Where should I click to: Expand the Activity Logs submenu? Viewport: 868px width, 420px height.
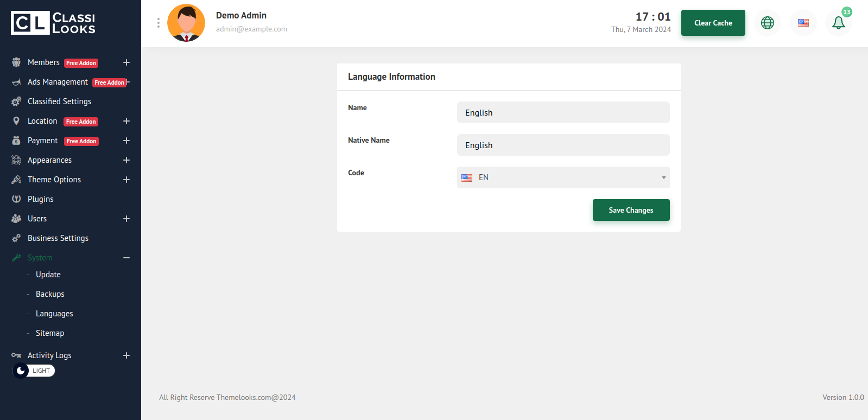coord(126,355)
